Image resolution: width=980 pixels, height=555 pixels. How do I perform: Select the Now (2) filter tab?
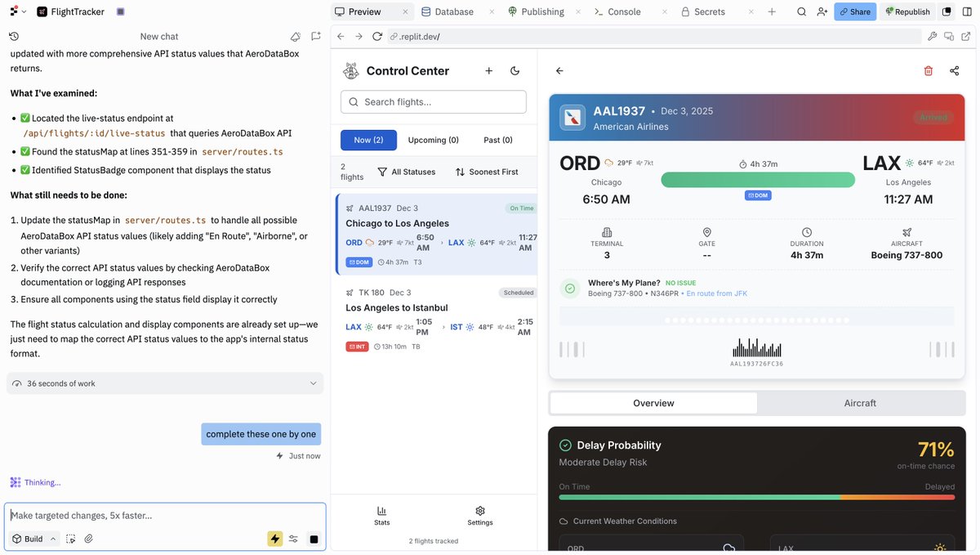(368, 141)
